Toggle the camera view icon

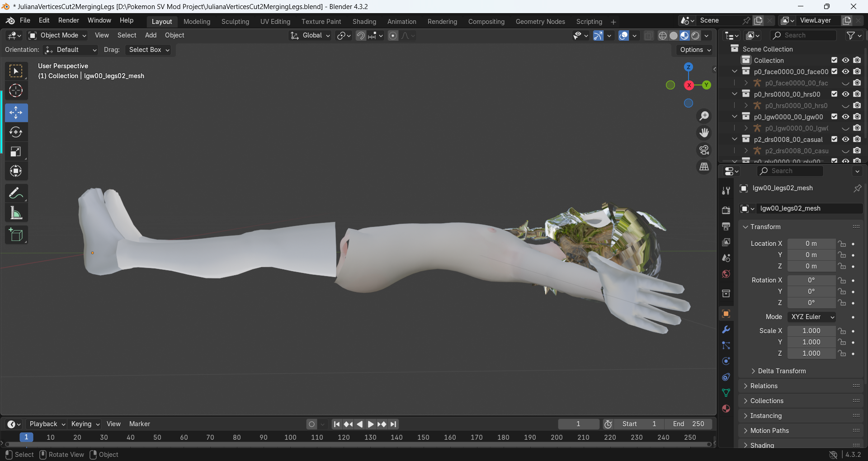point(704,150)
